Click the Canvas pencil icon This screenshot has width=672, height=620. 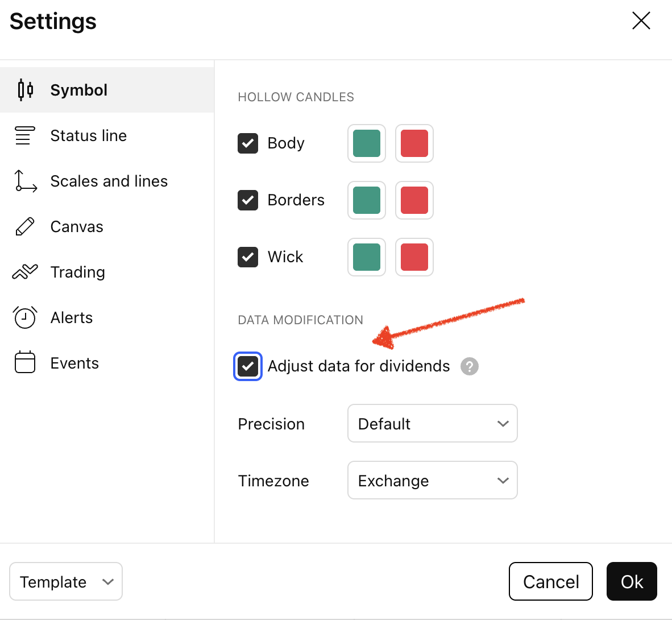25,226
